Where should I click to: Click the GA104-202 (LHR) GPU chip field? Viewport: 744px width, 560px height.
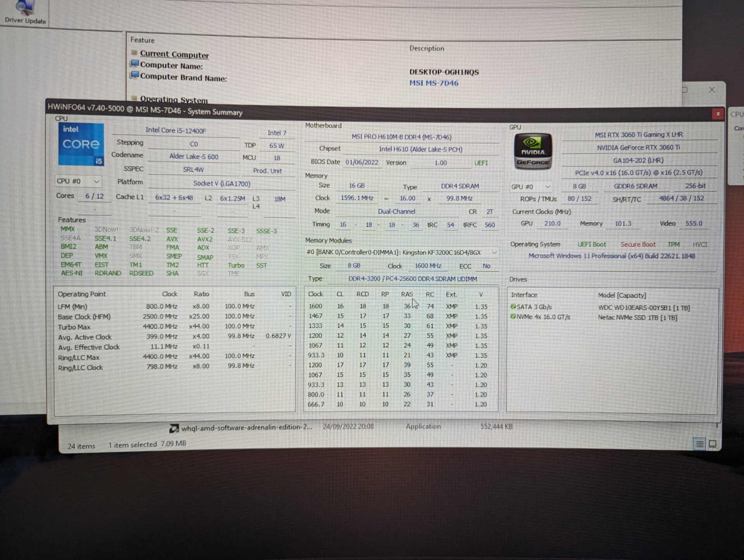pyautogui.click(x=639, y=160)
